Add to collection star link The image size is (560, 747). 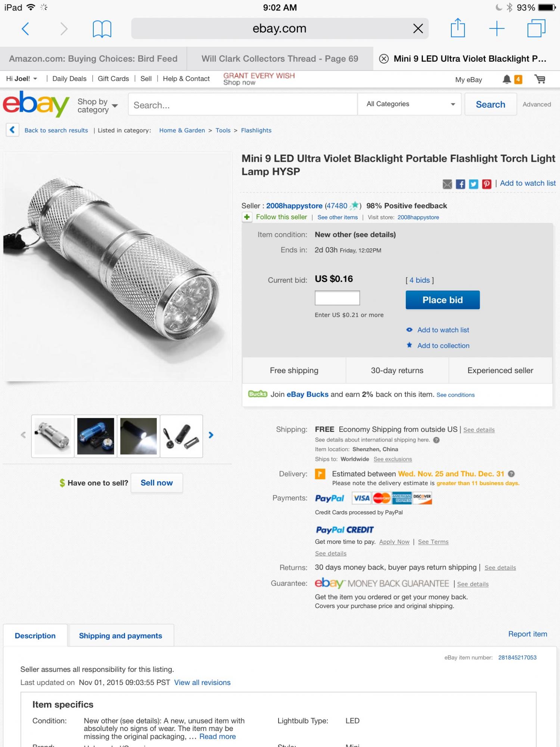[443, 345]
